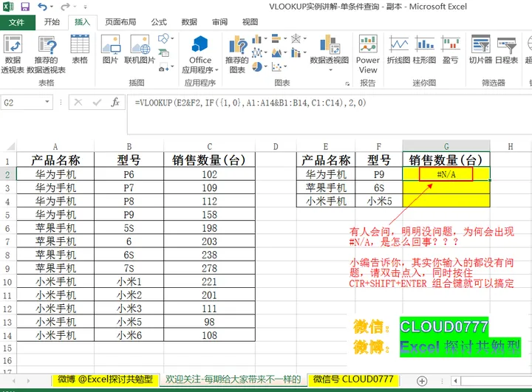
Task: Insert a PivotTable (数据透视表)
Action: pos(13,54)
